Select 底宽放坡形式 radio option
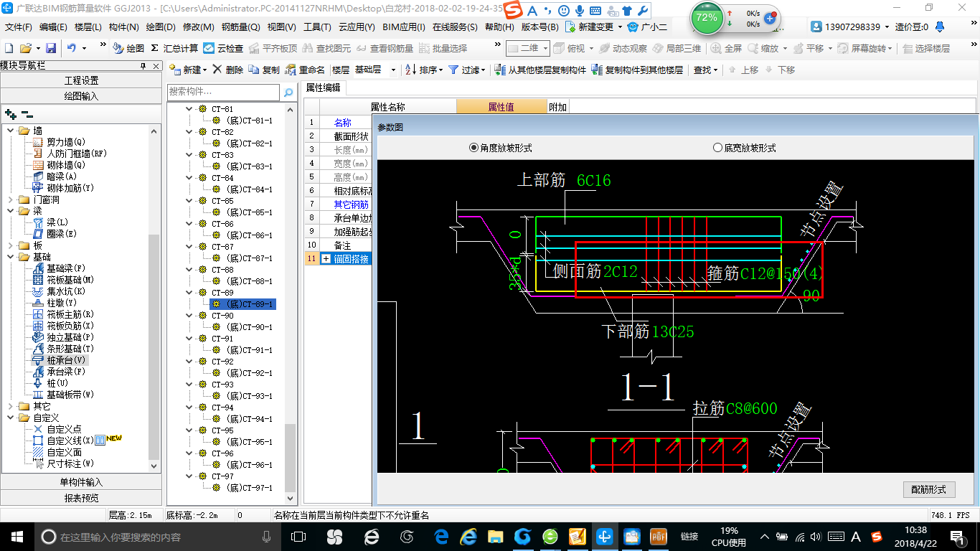Image resolution: width=980 pixels, height=551 pixels. [745, 148]
